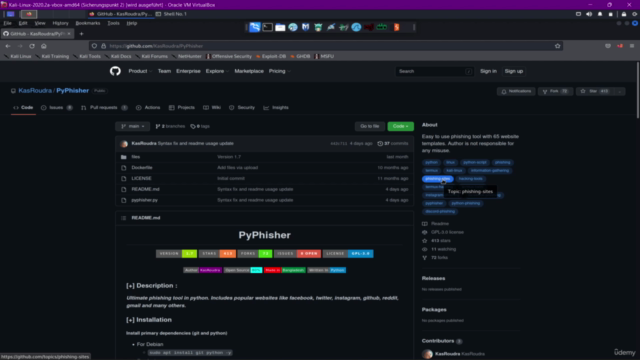
Task: Reload the page with the refresh icon
Action: point(32,46)
